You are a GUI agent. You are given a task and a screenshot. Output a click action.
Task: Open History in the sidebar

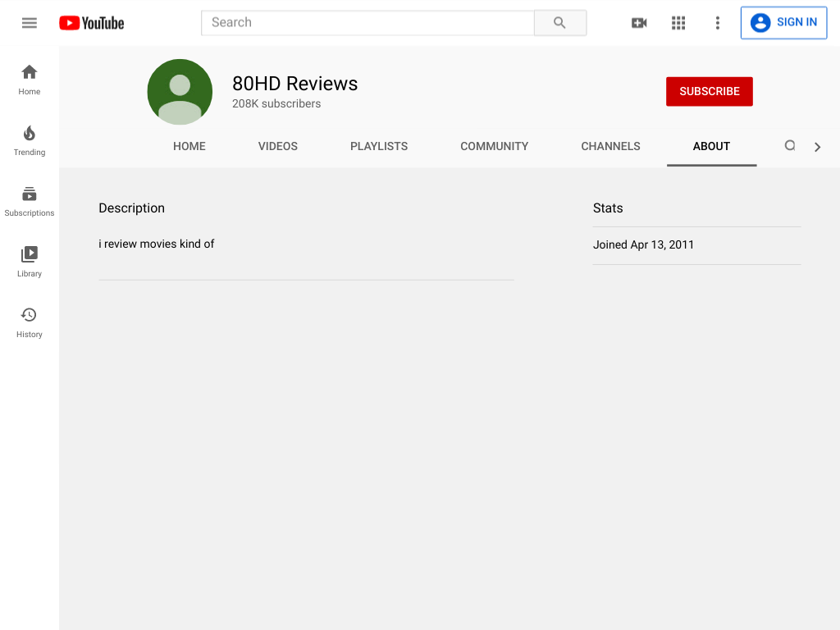click(30, 322)
